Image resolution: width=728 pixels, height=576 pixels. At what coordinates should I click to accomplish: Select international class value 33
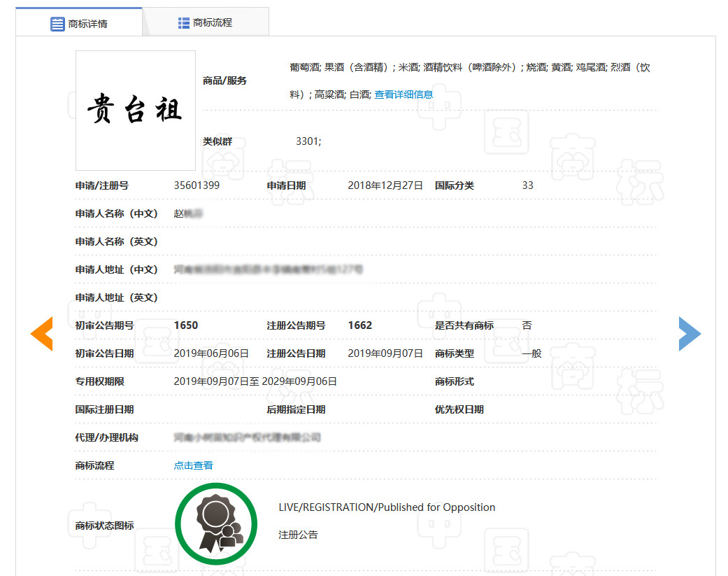coord(527,185)
